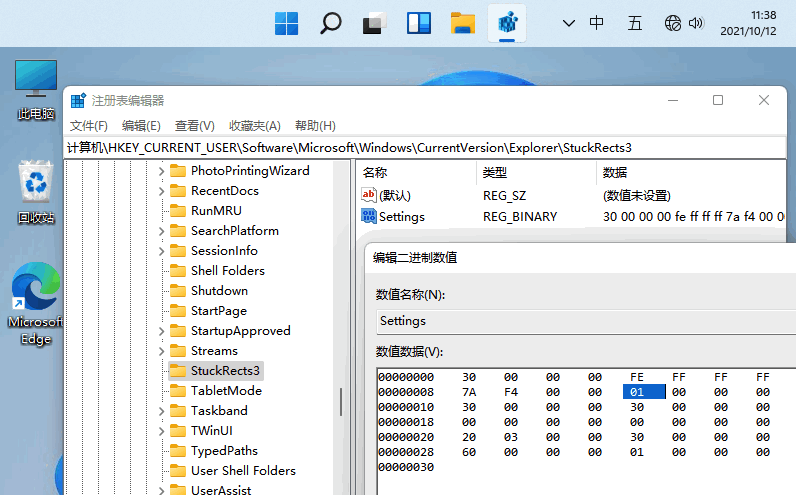Open 编辑(E) menu
This screenshot has height=495, width=796.
(141, 126)
